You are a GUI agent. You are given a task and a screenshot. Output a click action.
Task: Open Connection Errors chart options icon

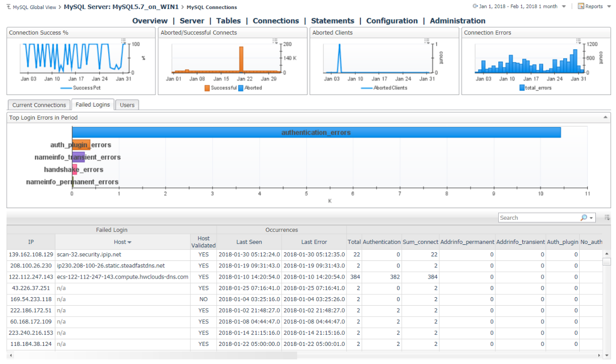click(578, 41)
